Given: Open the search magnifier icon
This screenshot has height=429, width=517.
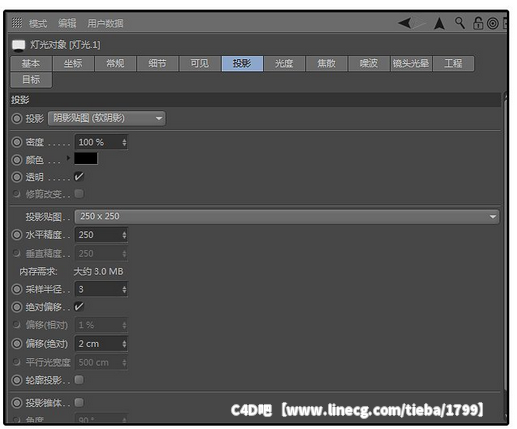Looking at the screenshot, I should coord(460,23).
